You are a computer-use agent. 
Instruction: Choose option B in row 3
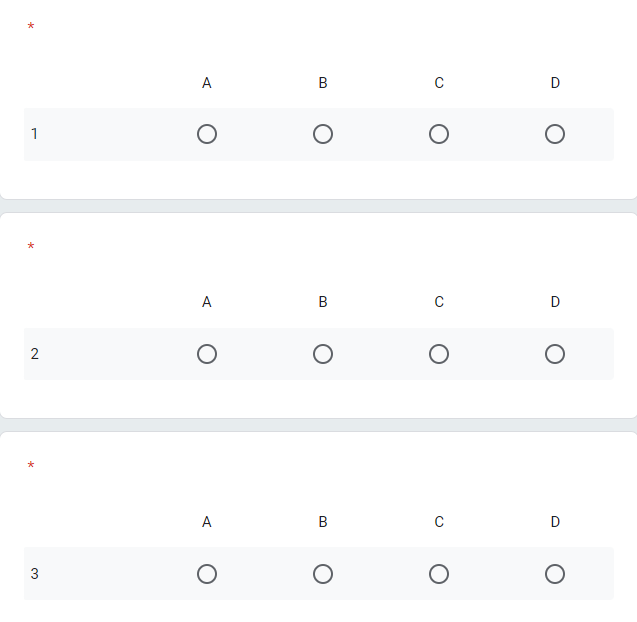click(x=323, y=574)
